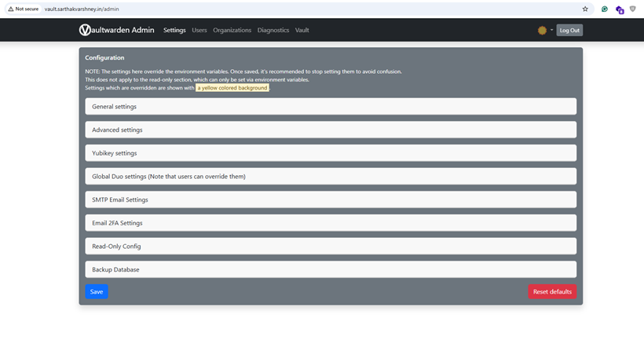
Task: Expand Read-Only Config section
Action: pos(331,247)
